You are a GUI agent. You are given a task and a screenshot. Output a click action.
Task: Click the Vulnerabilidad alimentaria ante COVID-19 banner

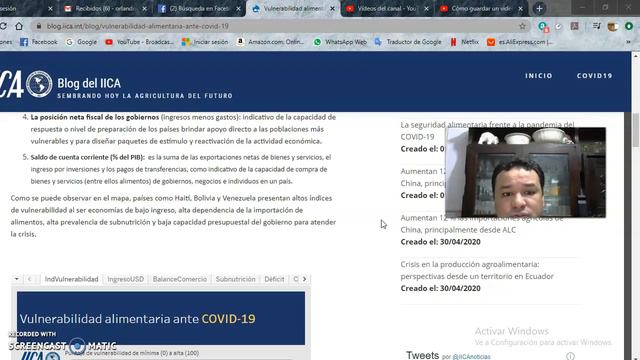161,318
